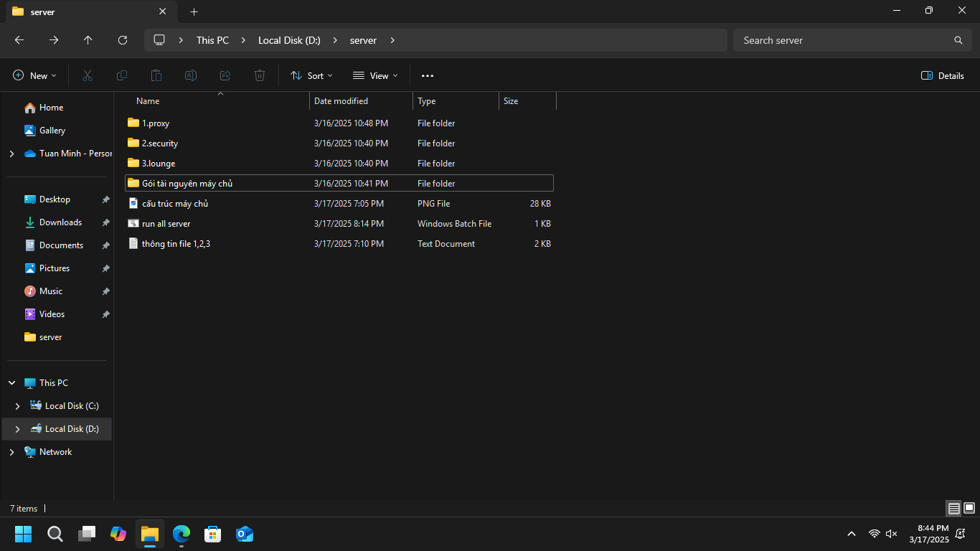The width and height of the screenshot is (980, 551).
Task: Add a new tab
Action: [x=194, y=11]
